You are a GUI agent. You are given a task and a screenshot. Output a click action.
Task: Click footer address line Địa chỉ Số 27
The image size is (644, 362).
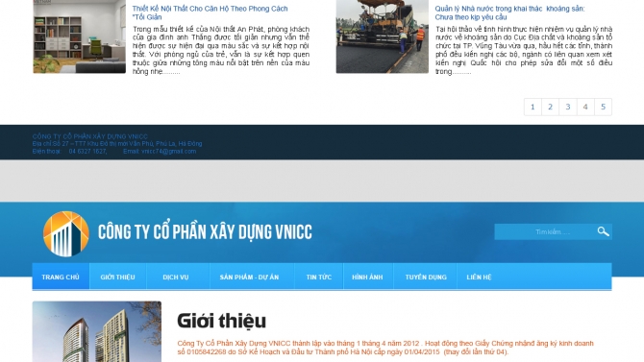point(117,144)
